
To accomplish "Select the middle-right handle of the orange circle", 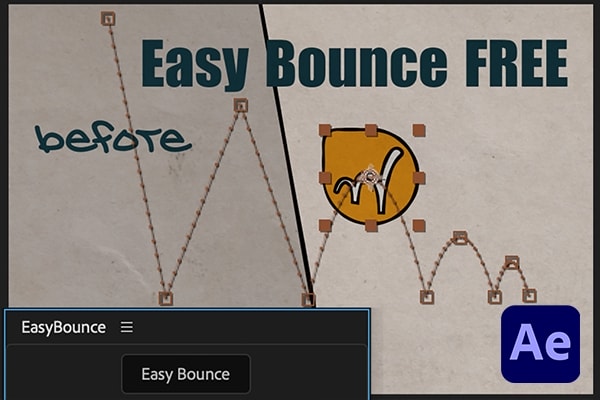I will point(419,178).
